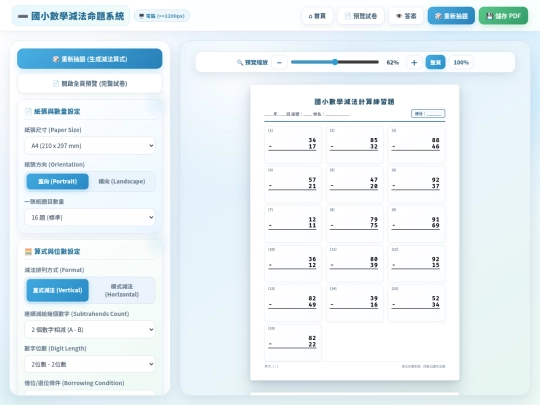Click the magnifier icon beside 預覽縮放

click(x=240, y=62)
